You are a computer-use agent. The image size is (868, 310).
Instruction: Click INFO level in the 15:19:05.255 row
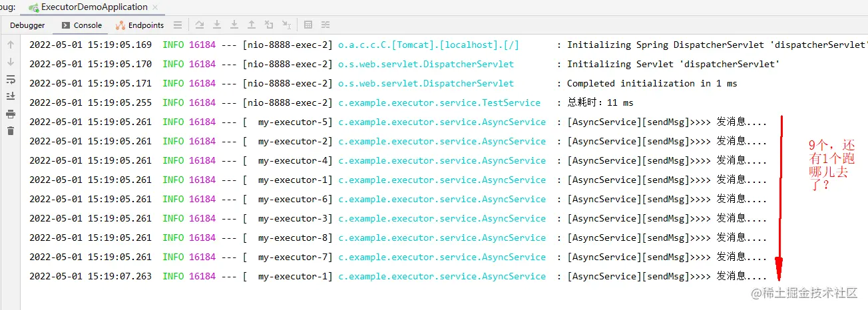pos(173,103)
